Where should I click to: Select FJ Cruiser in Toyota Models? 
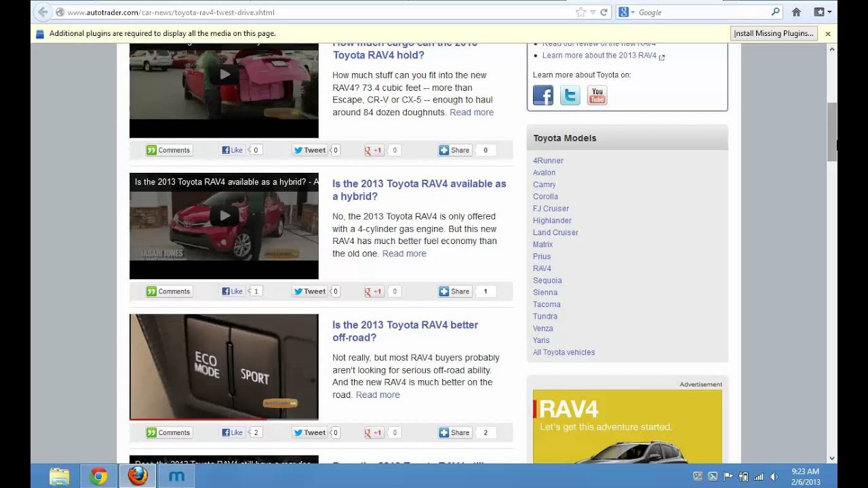(551, 209)
